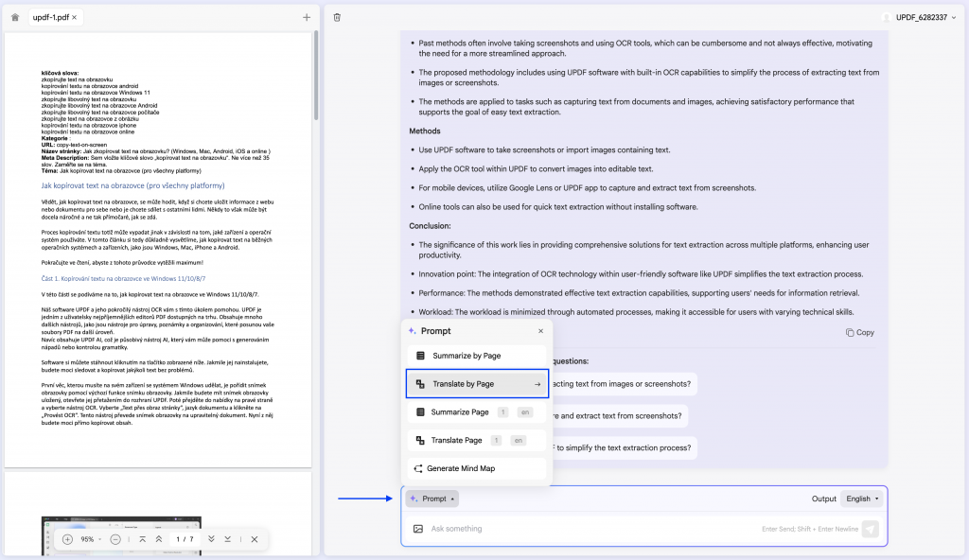
Task: Click the send message icon
Action: pyautogui.click(x=869, y=529)
